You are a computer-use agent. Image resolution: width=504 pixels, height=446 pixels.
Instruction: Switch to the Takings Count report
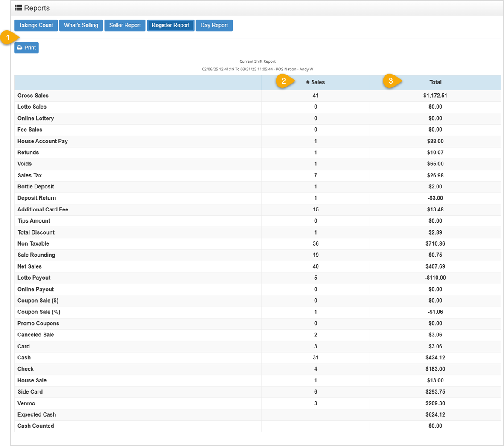[36, 25]
